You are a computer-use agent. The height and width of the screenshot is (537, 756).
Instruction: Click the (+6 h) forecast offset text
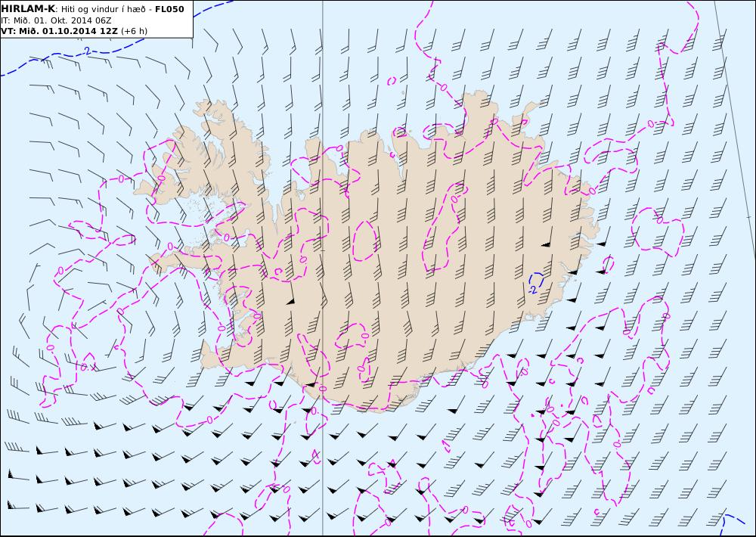(134, 31)
